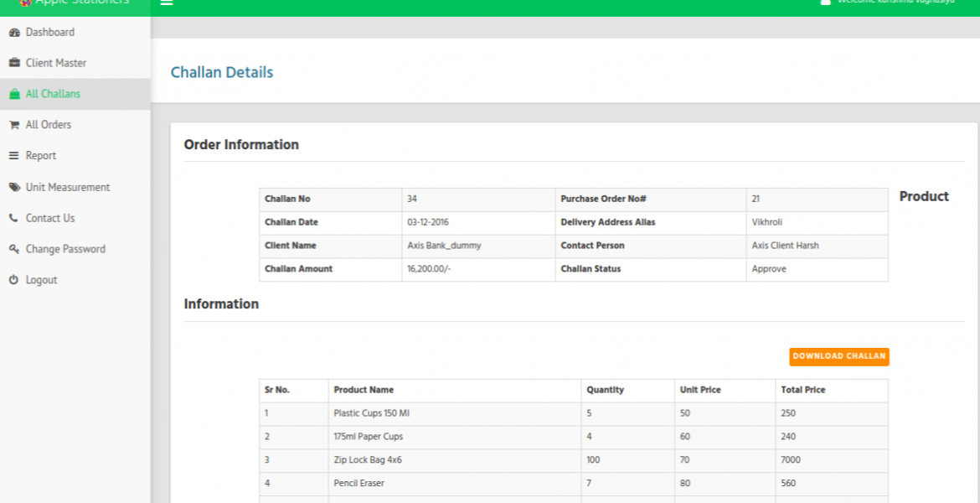
Task: Click the Report list icon
Action: coord(13,156)
